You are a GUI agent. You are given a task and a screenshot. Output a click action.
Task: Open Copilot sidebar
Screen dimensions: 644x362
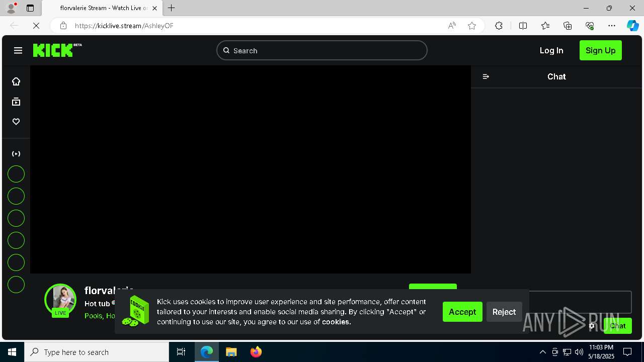coord(632,26)
